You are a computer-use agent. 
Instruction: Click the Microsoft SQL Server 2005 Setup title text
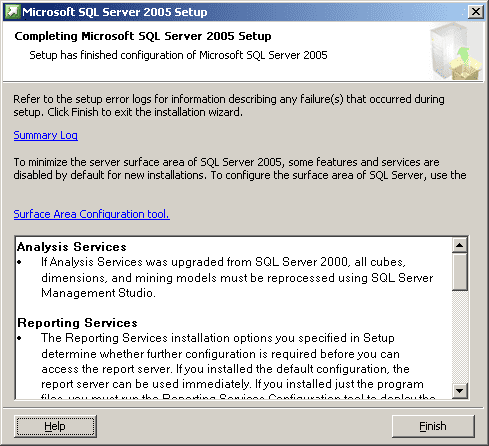(115, 12)
